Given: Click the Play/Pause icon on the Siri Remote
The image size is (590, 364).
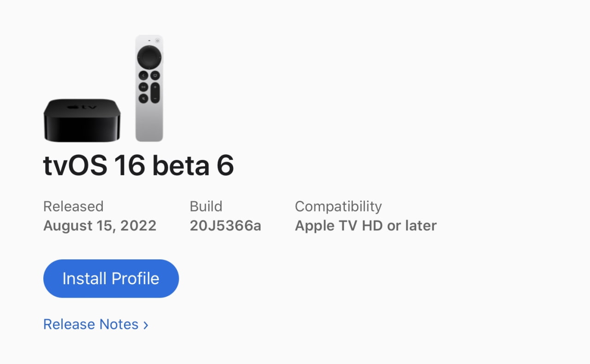Looking at the screenshot, I should [143, 87].
